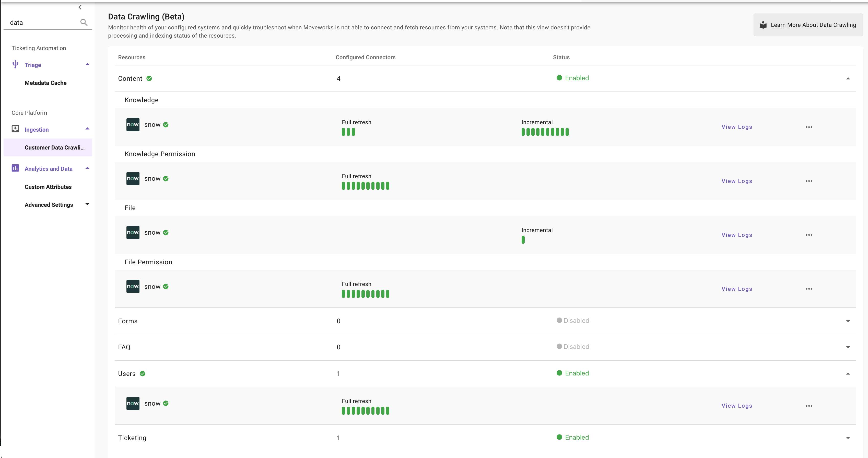Click the Analytics and Data chart icon

15,168
